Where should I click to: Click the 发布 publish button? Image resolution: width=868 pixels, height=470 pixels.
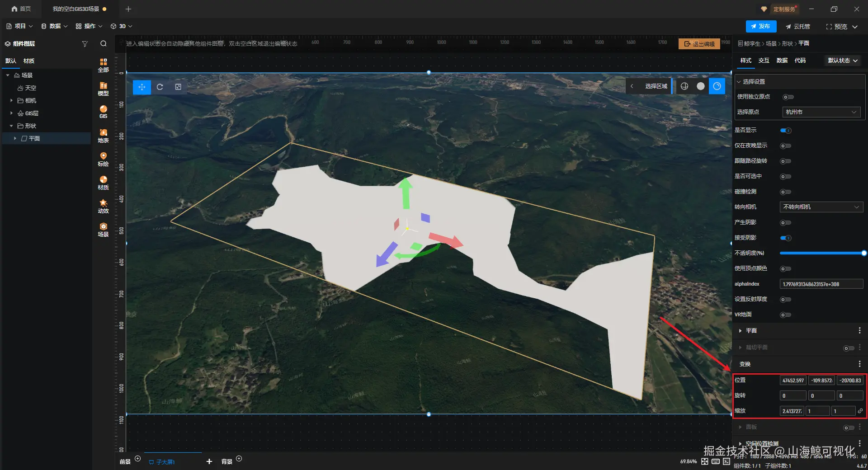[x=761, y=26]
